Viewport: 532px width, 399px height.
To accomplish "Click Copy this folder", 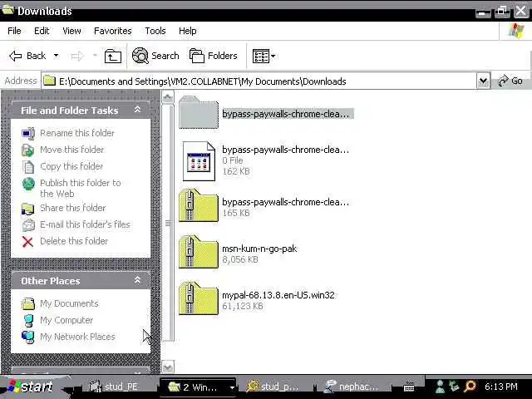I will point(71,166).
